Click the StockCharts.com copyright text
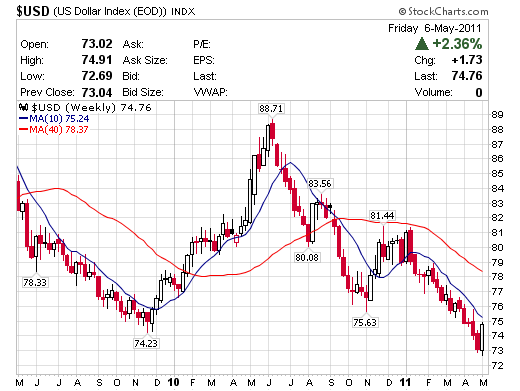The height and width of the screenshot is (391, 520). tap(444, 12)
